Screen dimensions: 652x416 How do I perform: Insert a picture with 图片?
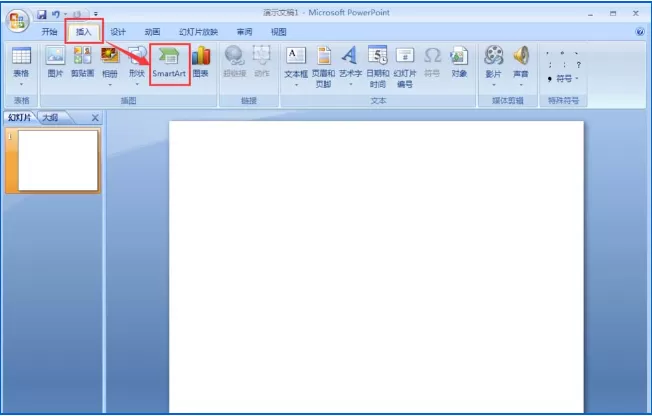pos(55,63)
